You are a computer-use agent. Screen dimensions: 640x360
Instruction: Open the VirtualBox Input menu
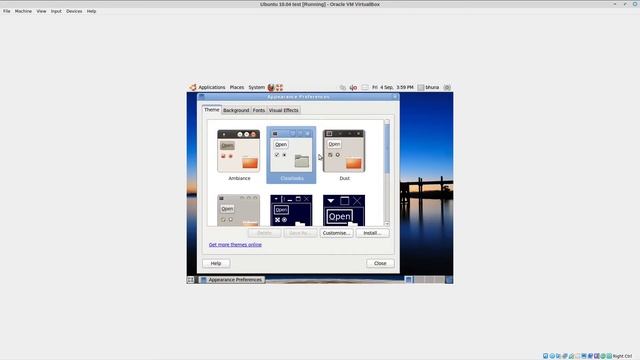pos(56,11)
